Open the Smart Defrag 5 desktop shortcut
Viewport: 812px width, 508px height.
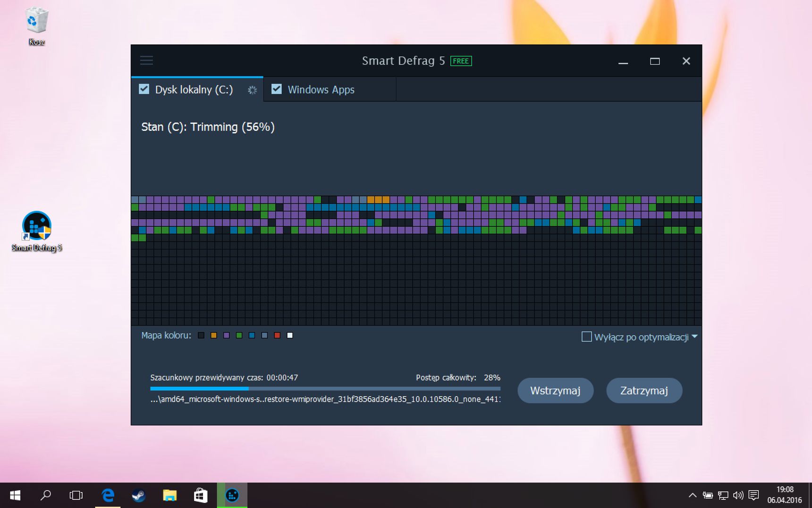coord(37,232)
